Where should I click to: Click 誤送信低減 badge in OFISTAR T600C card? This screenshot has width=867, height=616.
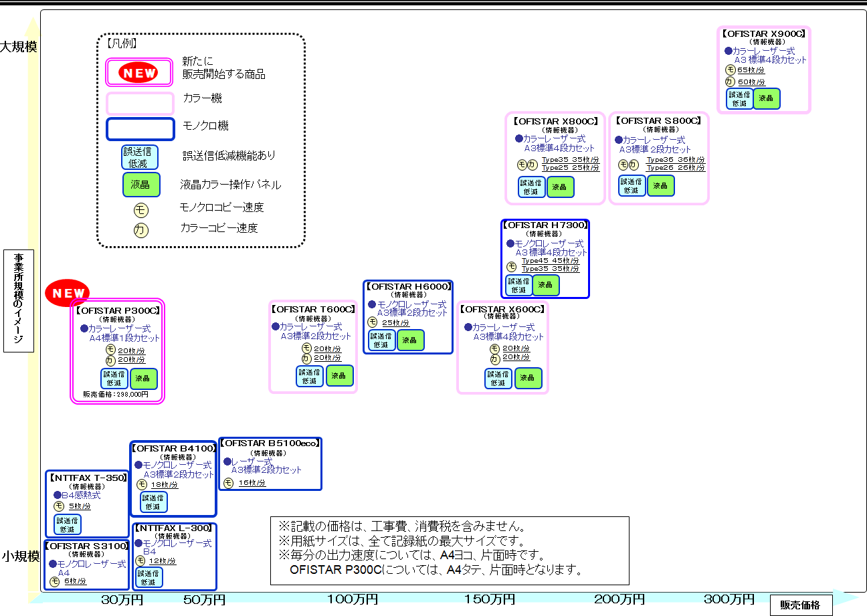click(x=310, y=377)
